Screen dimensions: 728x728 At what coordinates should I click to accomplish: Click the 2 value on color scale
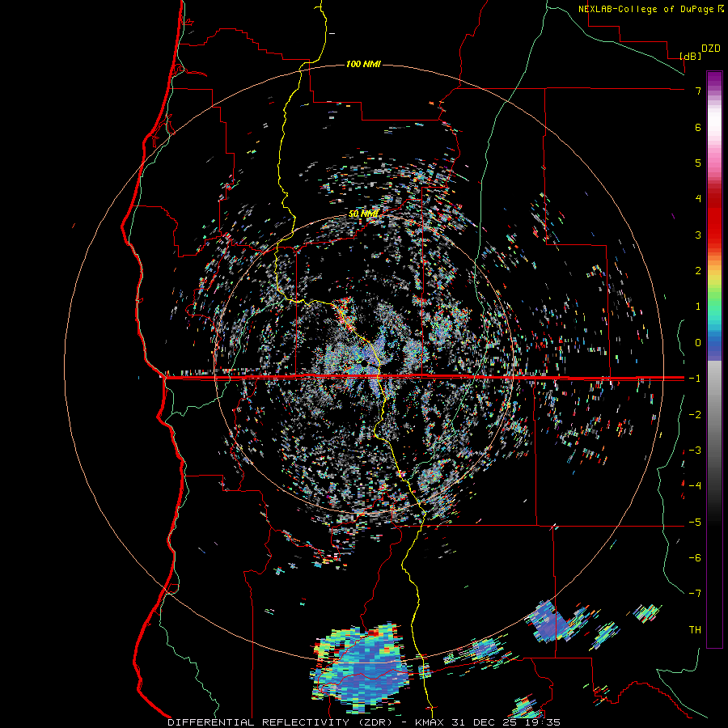coord(698,270)
